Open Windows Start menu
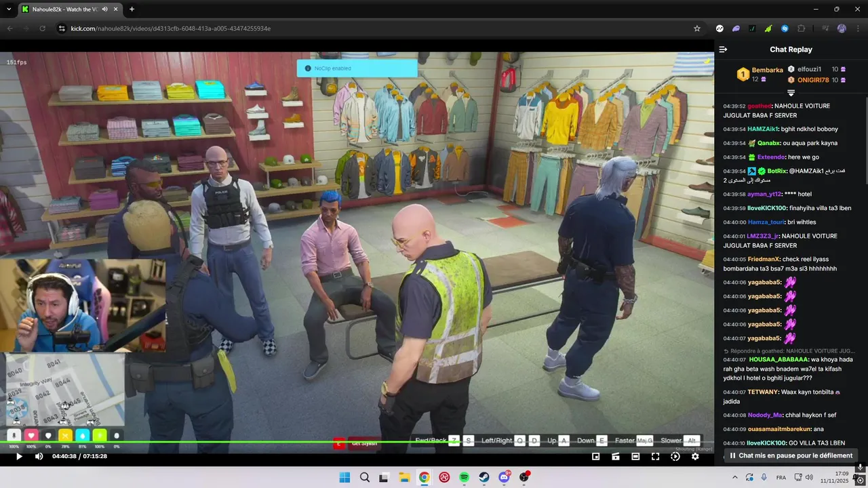This screenshot has width=868, height=488. click(344, 477)
